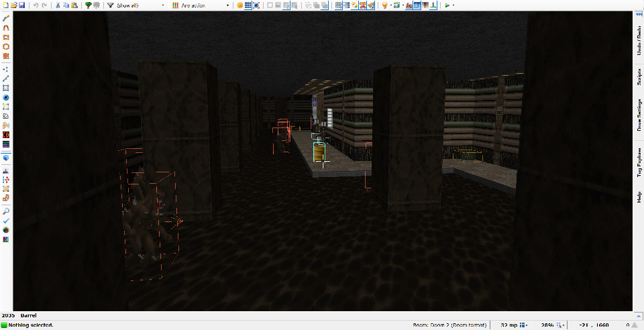644x330 pixels.
Task: Open the "Any action" linedef filter dropdown
Action: click(x=203, y=5)
